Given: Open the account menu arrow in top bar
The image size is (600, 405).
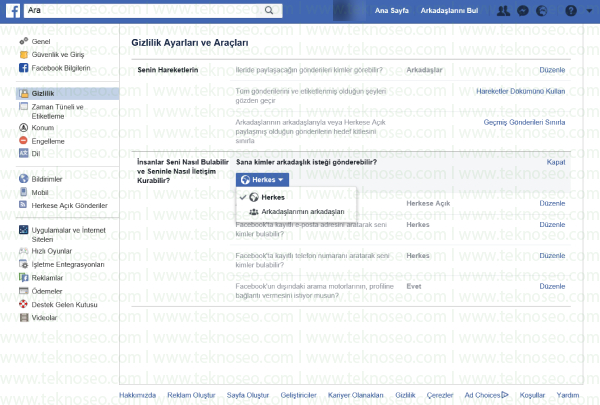Looking at the screenshot, I should 589,11.
